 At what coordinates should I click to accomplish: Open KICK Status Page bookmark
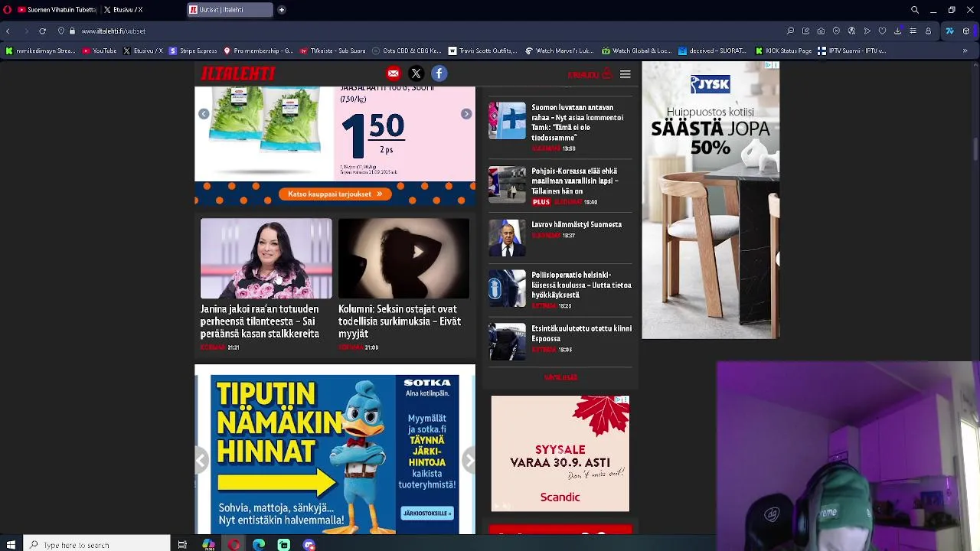pos(783,51)
